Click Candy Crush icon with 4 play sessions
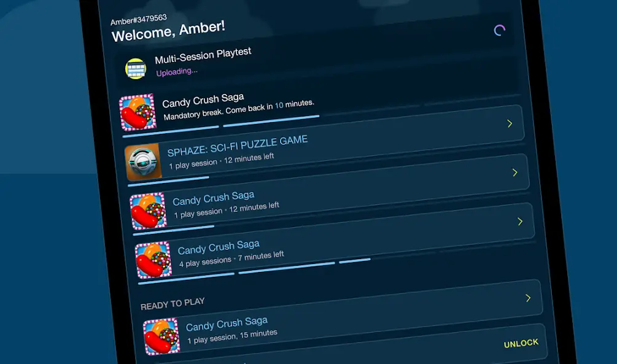Image resolution: width=617 pixels, height=364 pixels. (x=153, y=260)
